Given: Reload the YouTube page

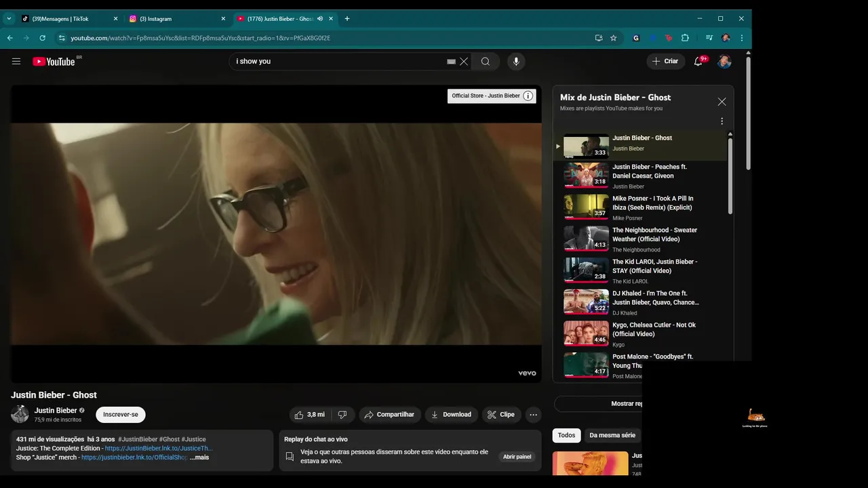Looking at the screenshot, I should tap(43, 38).
